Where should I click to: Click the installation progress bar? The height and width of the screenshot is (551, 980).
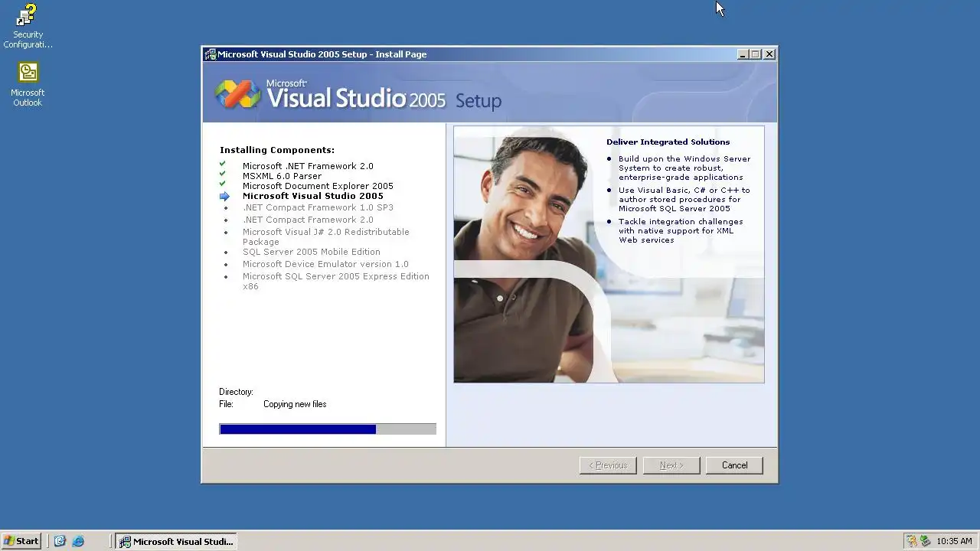click(x=328, y=429)
